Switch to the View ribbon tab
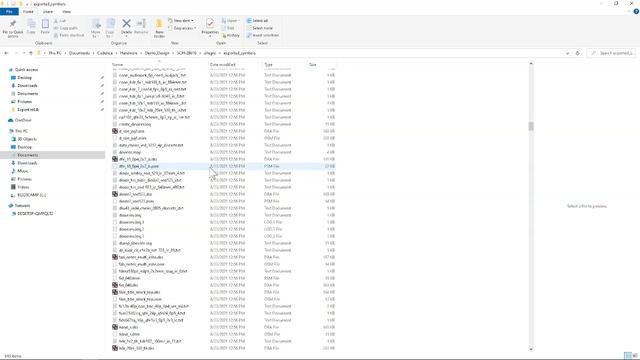 (x=66, y=11)
